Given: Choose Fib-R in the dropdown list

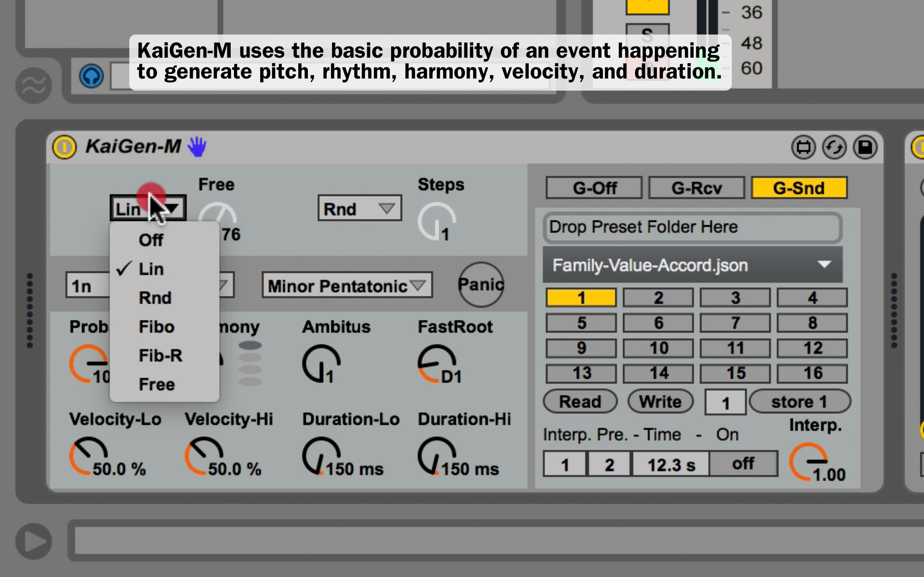Looking at the screenshot, I should [x=160, y=356].
